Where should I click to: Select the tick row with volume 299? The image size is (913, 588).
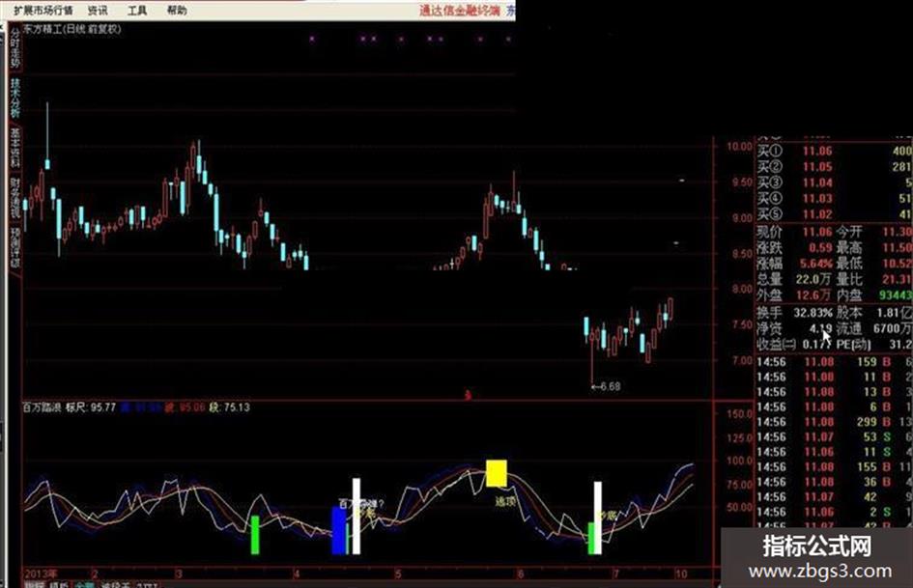tap(834, 422)
